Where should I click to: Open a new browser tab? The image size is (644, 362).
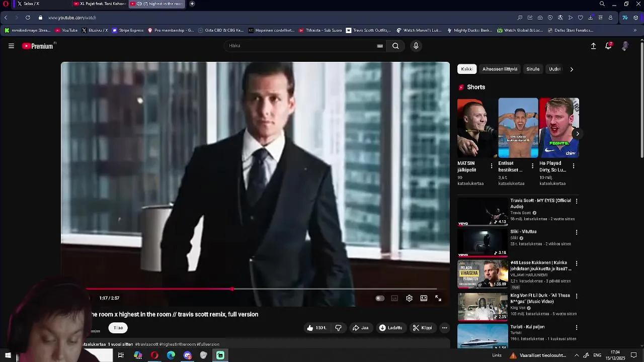coord(192,4)
